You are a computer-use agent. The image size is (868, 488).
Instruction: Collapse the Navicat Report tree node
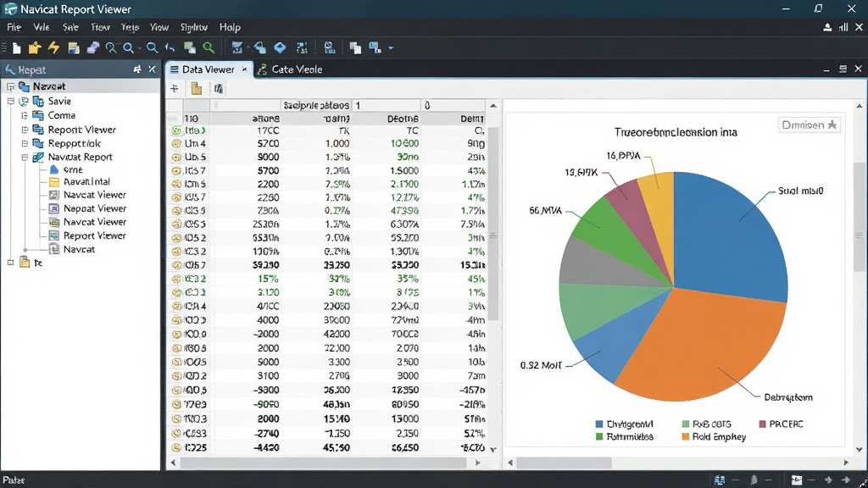point(25,157)
